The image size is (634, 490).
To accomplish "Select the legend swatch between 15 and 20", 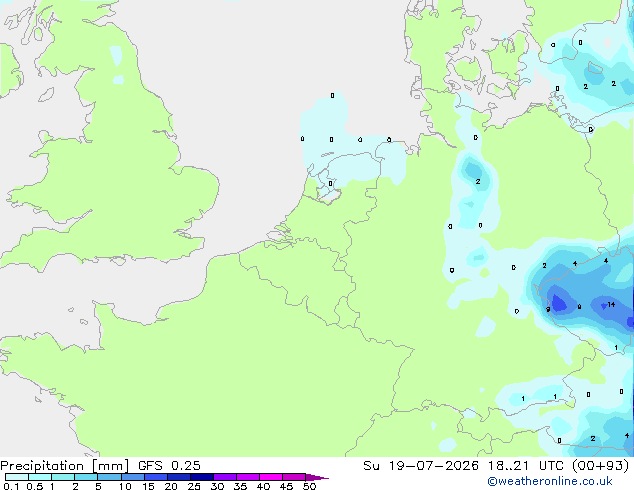I will (156, 477).
